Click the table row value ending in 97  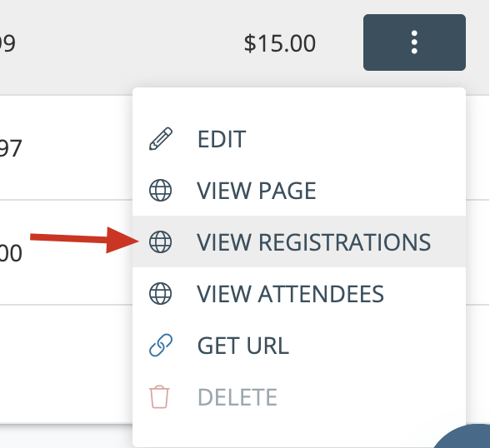point(10,148)
